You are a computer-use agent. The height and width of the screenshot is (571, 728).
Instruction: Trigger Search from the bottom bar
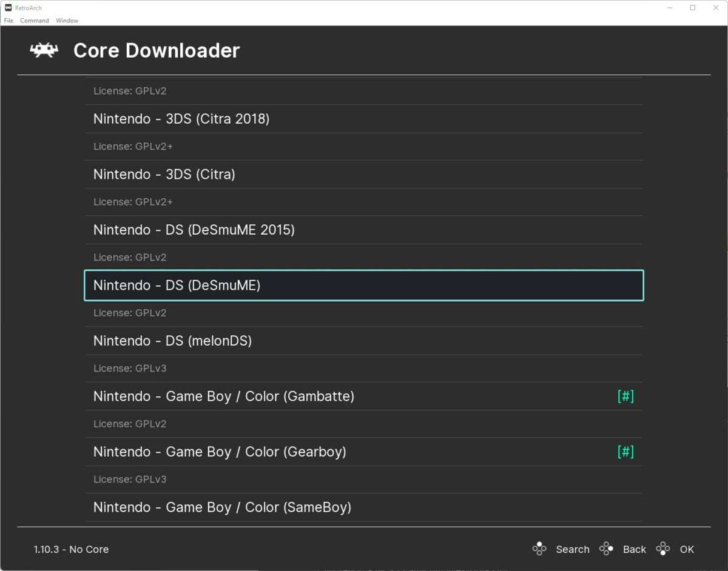pyautogui.click(x=573, y=549)
